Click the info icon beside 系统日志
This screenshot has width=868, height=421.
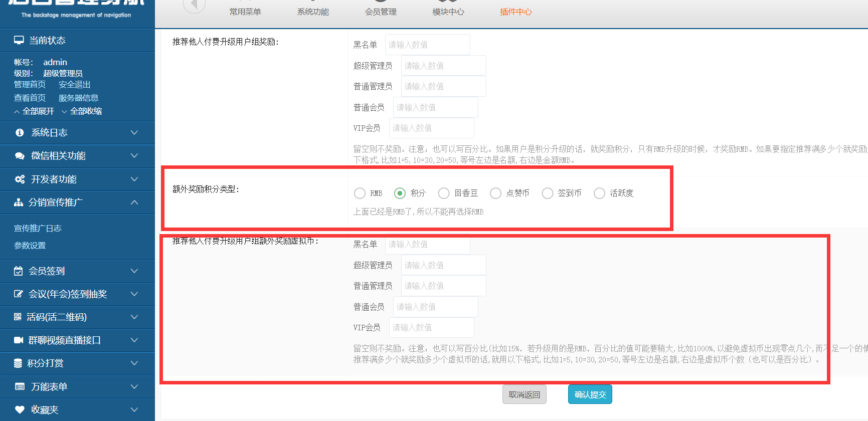point(20,133)
